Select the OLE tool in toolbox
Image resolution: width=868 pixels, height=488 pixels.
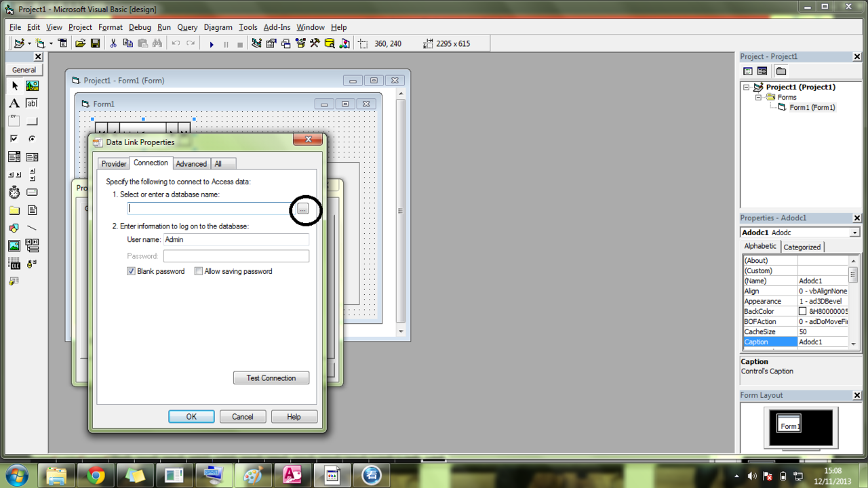pyautogui.click(x=14, y=263)
